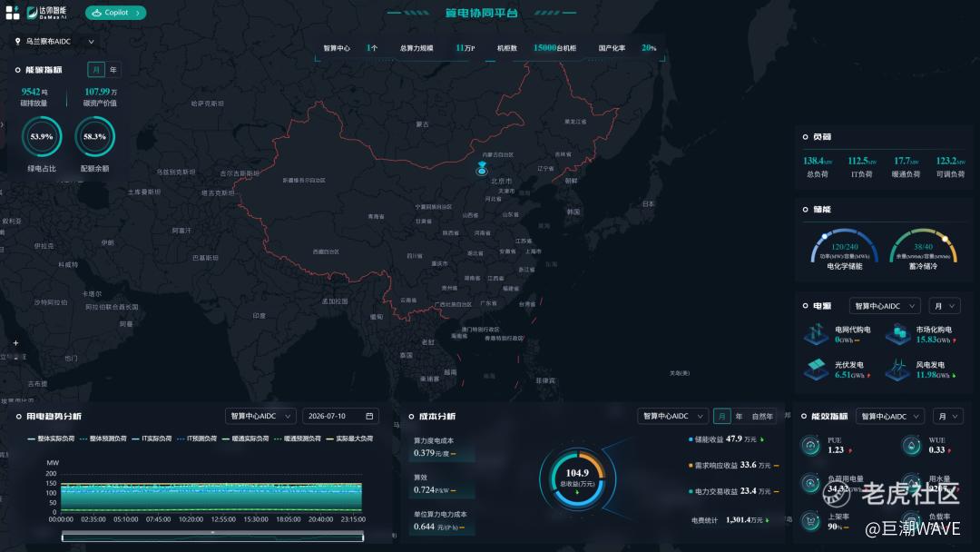980x552 pixels.
Task: Open the 智算中心AIDC dropdown in 电源 panel
Action: [x=885, y=306]
